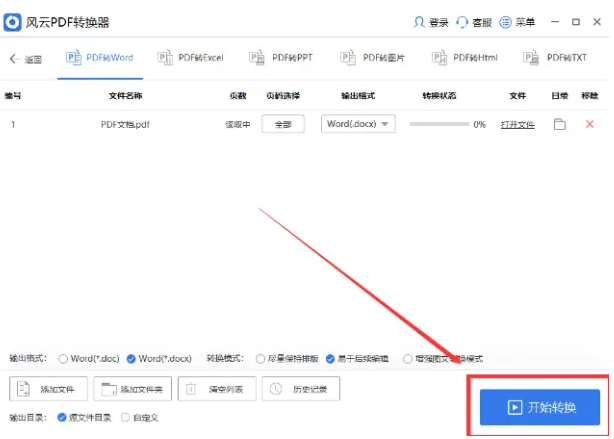This screenshot has height=439, width=614.
Task: Select Word(*.docx) output format radio
Action: 131,359
